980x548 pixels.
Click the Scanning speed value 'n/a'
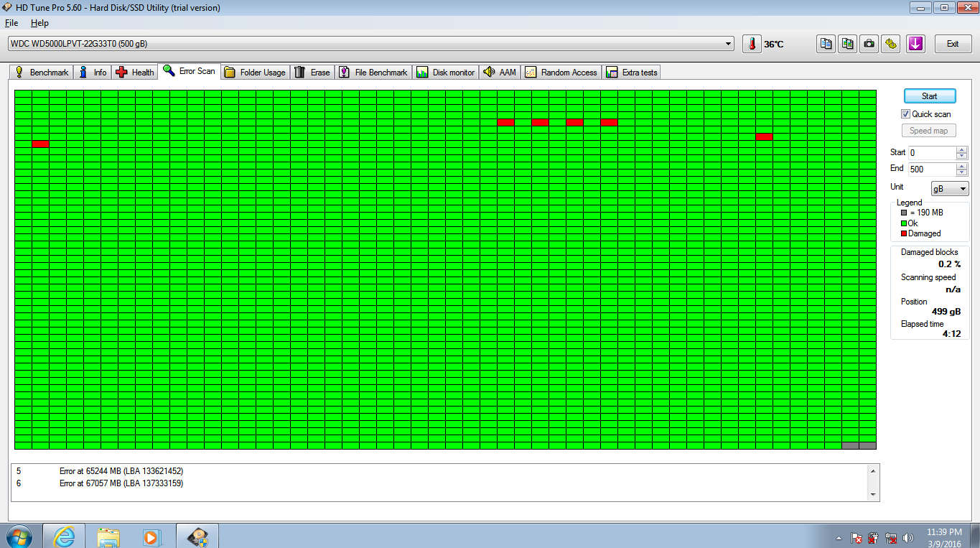(x=953, y=289)
